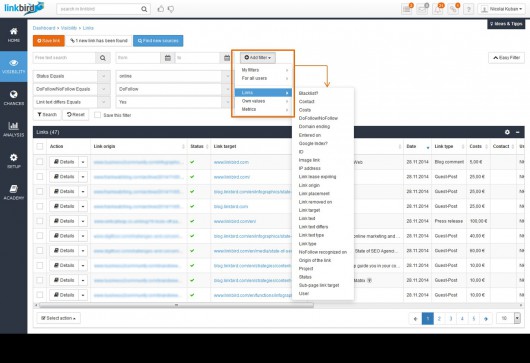
Task: Click the horizontal table scrollbar
Action: tap(176, 305)
